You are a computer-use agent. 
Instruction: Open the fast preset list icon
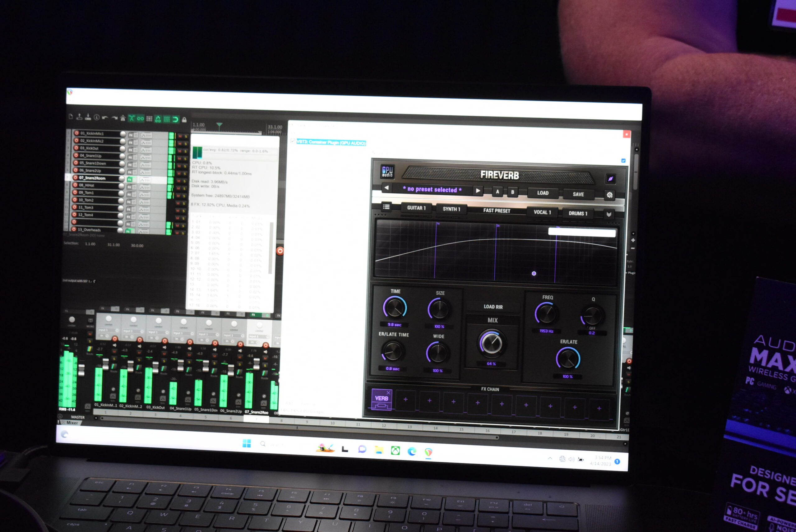pyautogui.click(x=386, y=206)
